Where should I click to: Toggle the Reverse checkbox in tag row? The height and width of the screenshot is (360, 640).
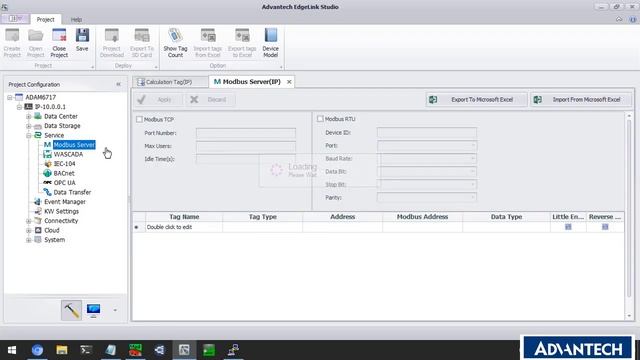click(605, 227)
